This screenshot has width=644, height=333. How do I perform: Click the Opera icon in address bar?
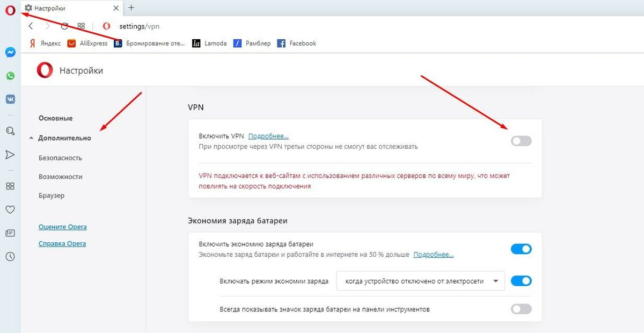(x=106, y=26)
